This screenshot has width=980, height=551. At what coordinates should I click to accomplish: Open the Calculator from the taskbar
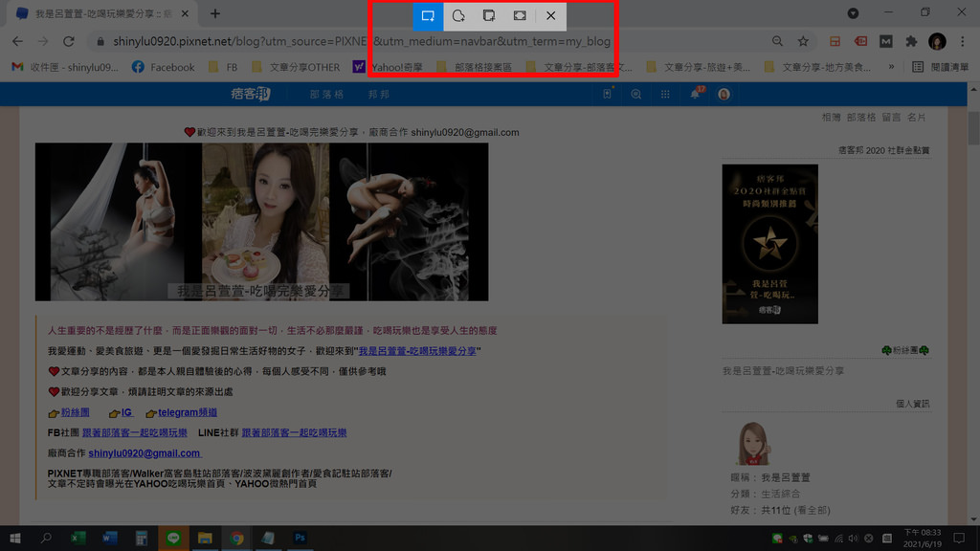142,538
